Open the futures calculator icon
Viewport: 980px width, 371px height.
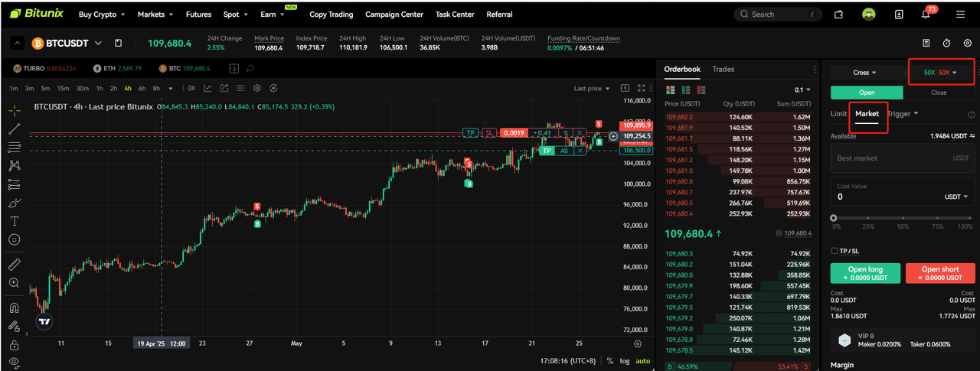tap(926, 44)
